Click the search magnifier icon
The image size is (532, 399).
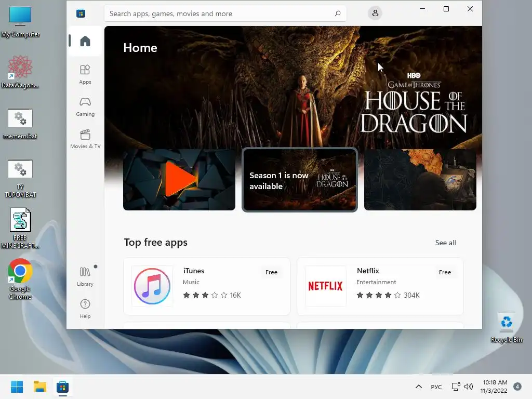click(338, 14)
